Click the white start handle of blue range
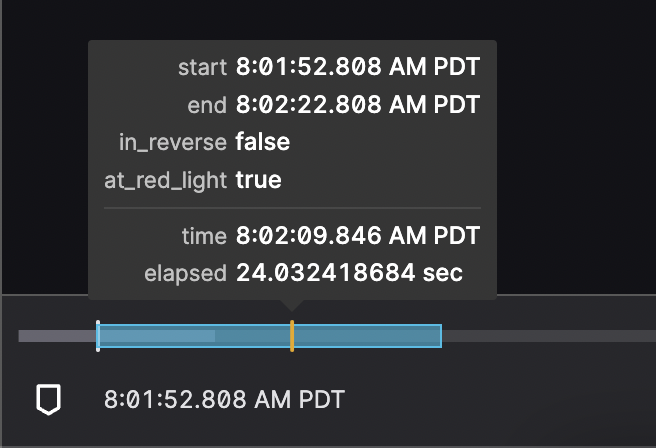This screenshot has width=656, height=448. pyautogui.click(x=98, y=335)
